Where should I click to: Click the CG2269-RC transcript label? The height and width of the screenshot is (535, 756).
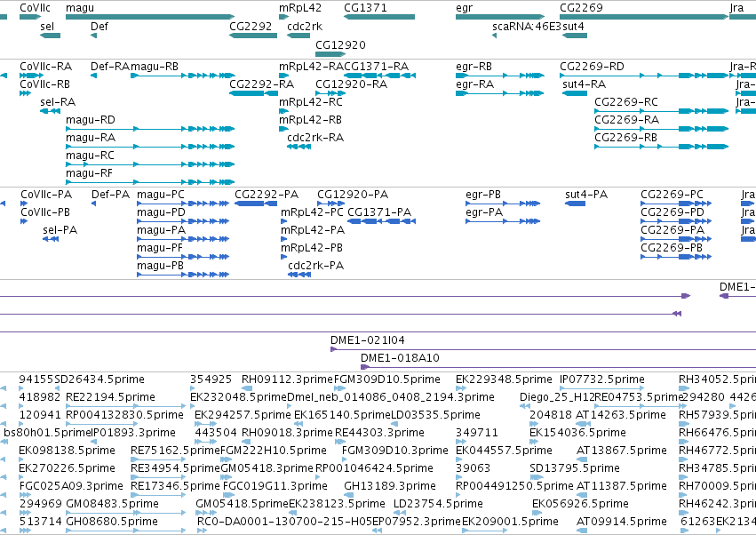pos(626,102)
